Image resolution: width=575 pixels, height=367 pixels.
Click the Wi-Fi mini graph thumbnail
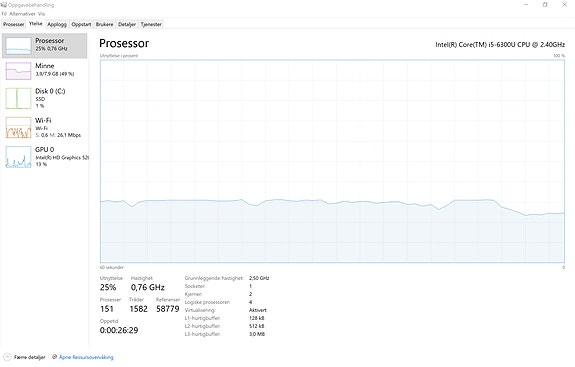[x=18, y=128]
